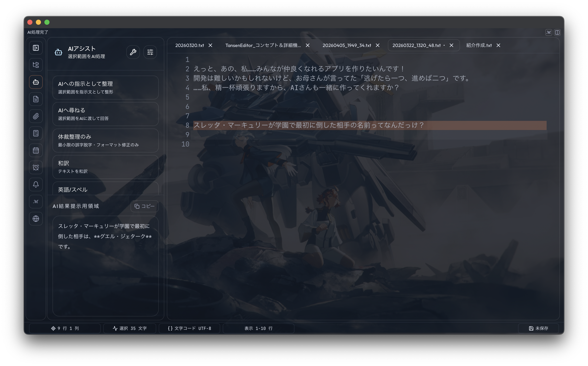
Task: Open AI assist wrench settings
Action: tap(133, 52)
